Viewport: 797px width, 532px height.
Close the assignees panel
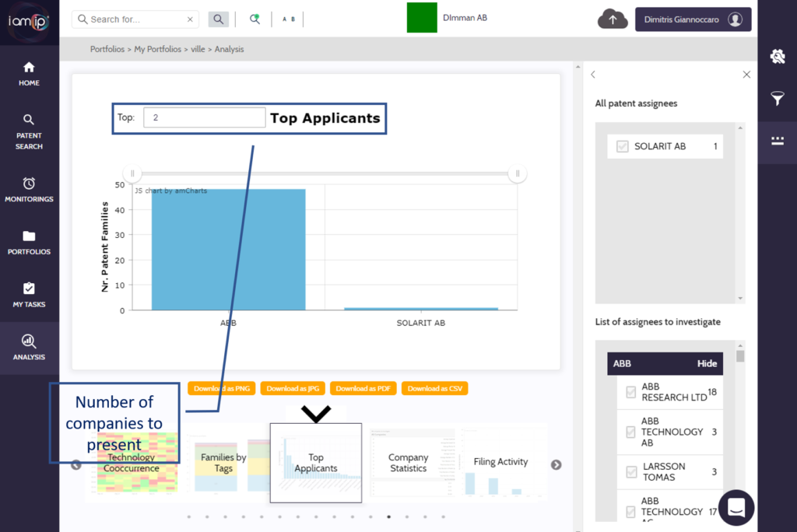click(746, 75)
